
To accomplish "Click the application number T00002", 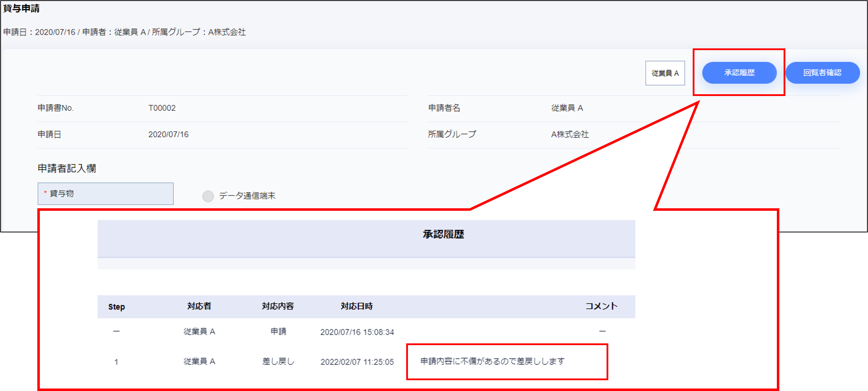I will tap(162, 108).
